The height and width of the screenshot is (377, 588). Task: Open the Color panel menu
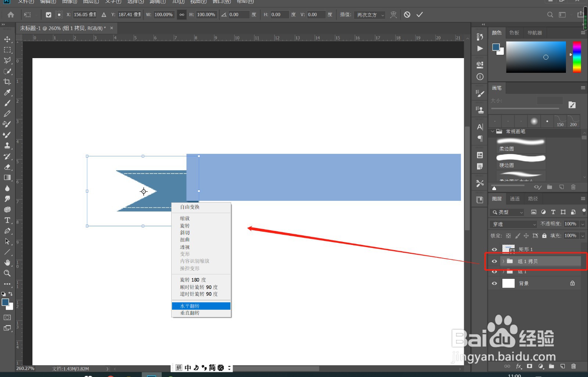583,33
